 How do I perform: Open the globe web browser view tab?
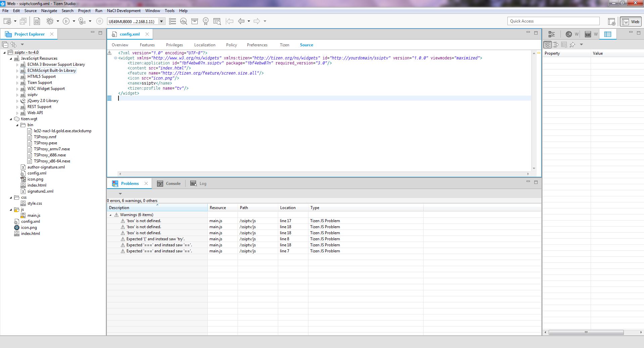(x=569, y=34)
